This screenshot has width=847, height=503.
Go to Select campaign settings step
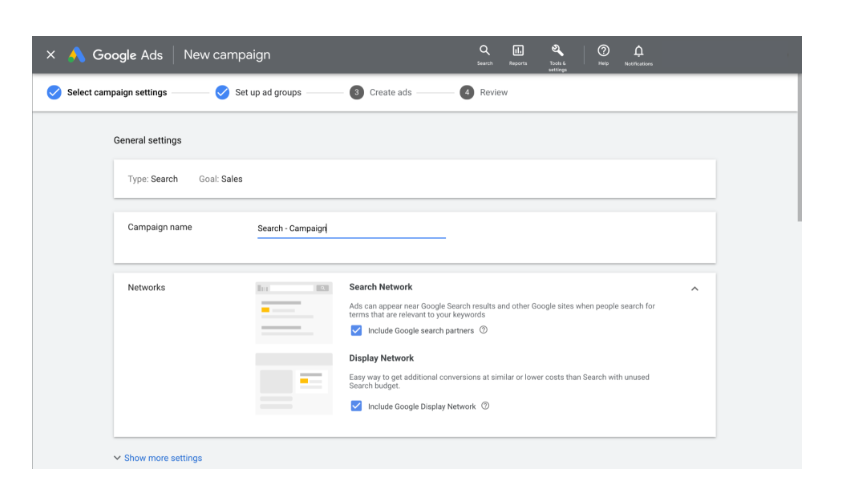pos(117,92)
